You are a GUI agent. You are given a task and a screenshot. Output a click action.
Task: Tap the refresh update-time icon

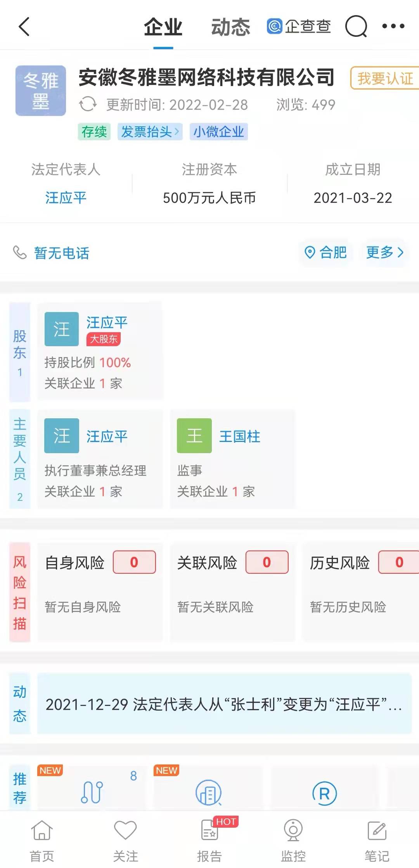click(x=88, y=105)
